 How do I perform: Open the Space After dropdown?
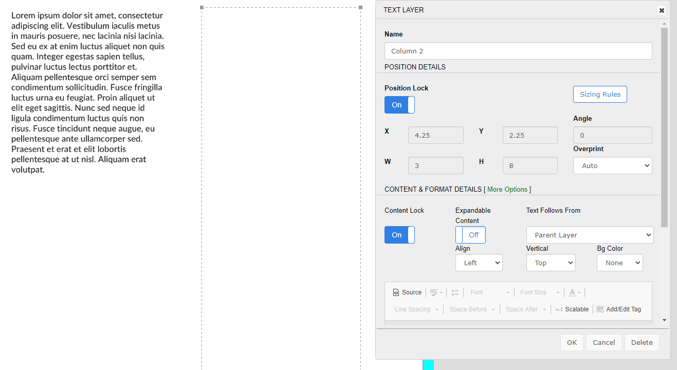tap(525, 309)
